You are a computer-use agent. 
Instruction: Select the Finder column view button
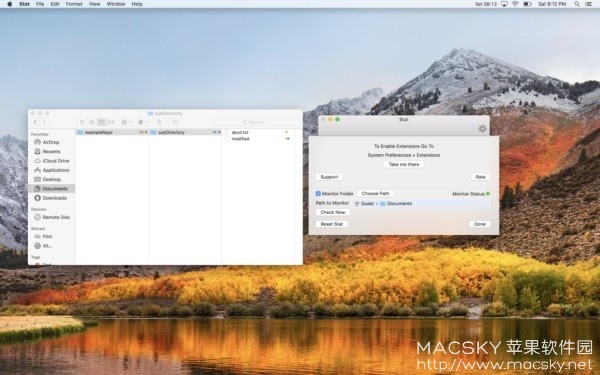coord(101,122)
